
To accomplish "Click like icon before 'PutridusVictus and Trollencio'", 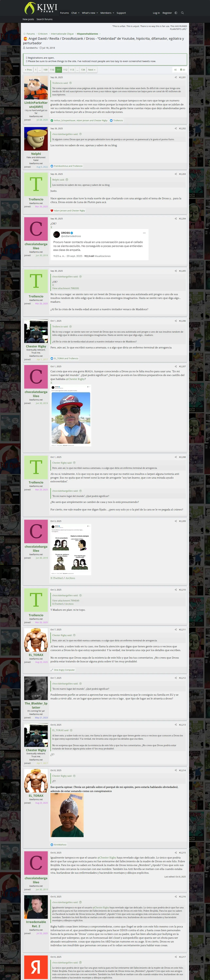I will point(52,166).
